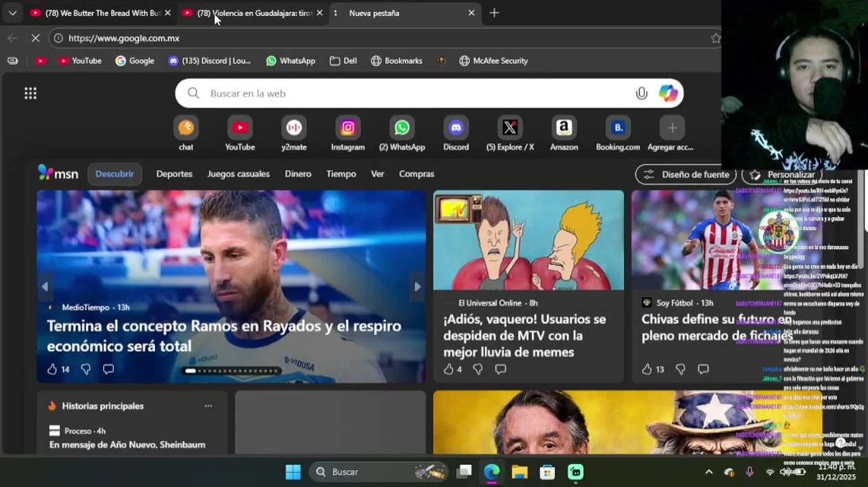Select the Compras feed tab
This screenshot has width=868, height=487.
point(416,174)
